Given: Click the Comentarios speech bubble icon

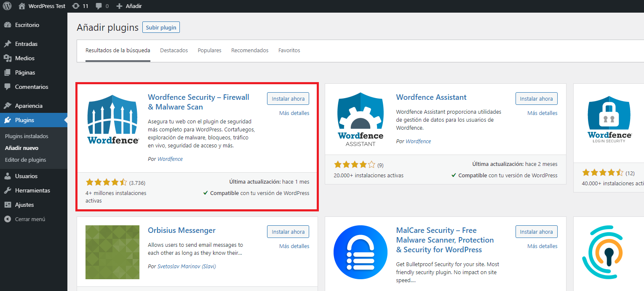Looking at the screenshot, I should click(8, 87).
